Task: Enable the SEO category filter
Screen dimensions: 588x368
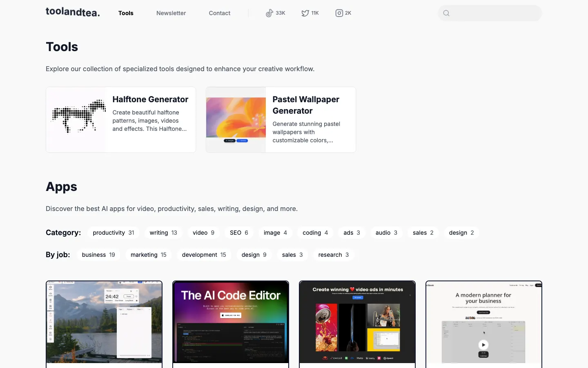Action: click(x=239, y=233)
